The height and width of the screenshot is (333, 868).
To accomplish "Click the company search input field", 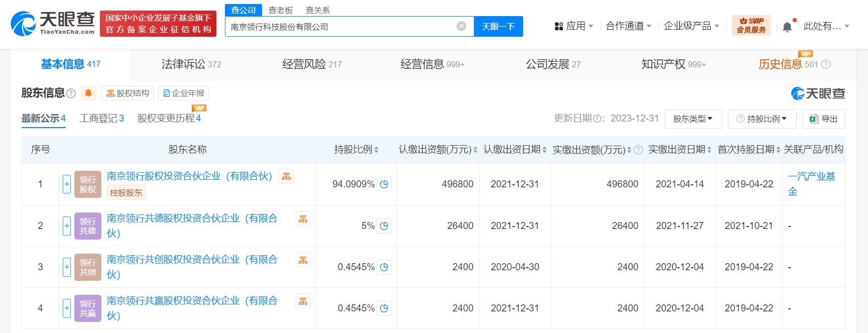I will (341, 27).
